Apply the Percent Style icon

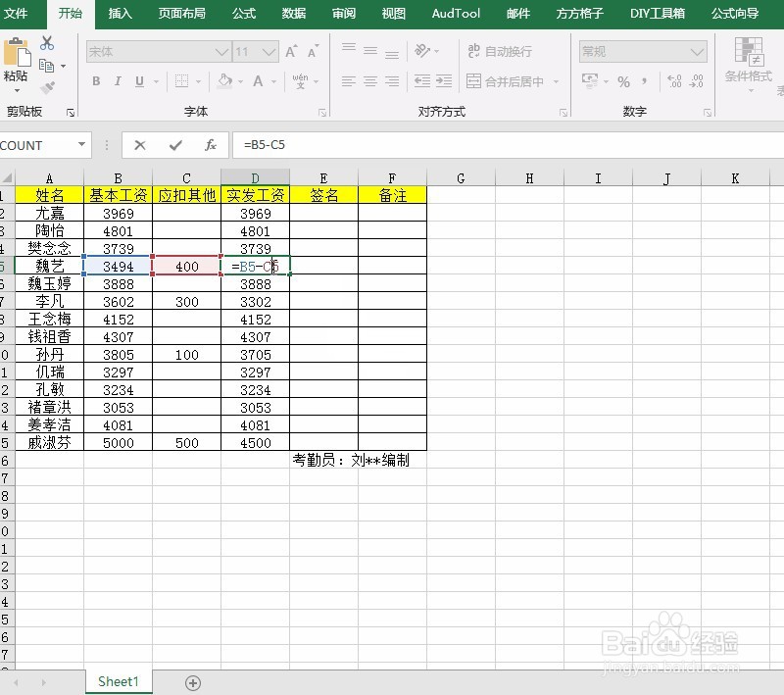[x=623, y=80]
